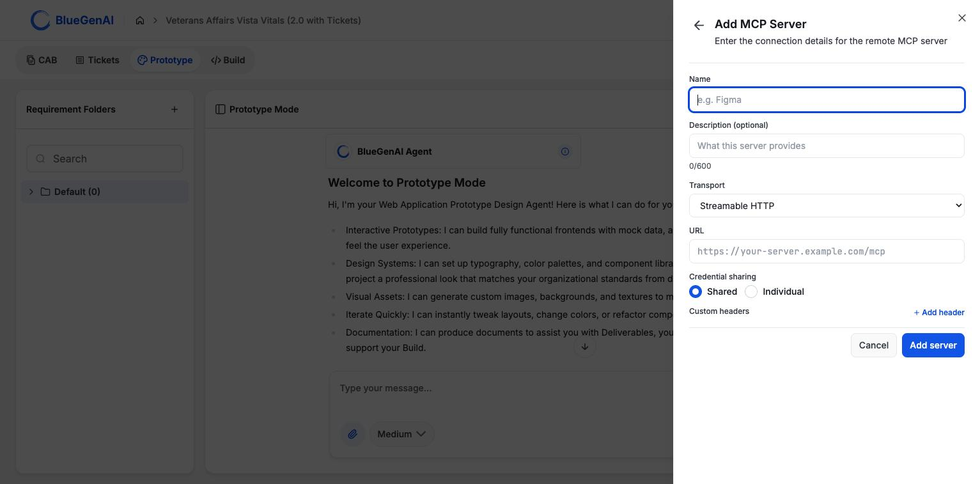
Task: Click the + Add header link
Action: [938, 313]
